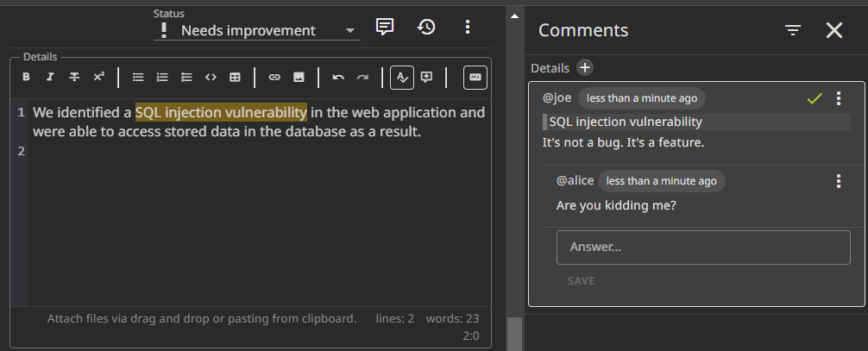Insert a table
Viewport: 868px width, 351px height.
point(236,78)
